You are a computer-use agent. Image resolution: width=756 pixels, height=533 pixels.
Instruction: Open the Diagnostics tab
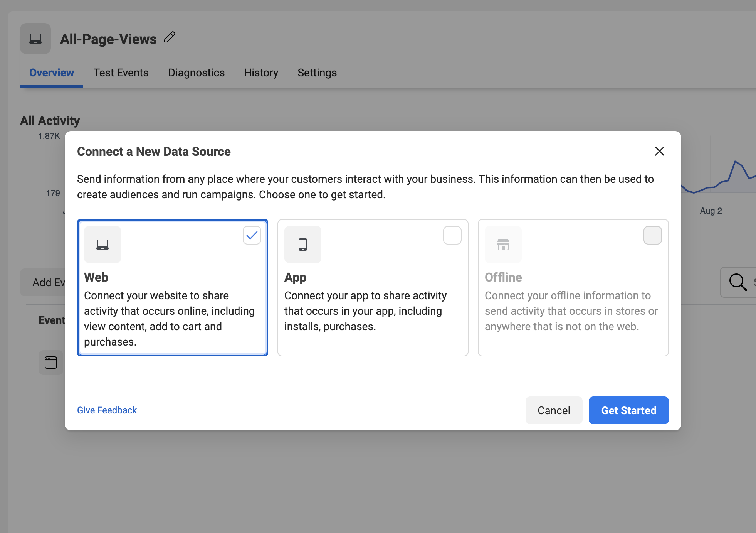pos(197,73)
